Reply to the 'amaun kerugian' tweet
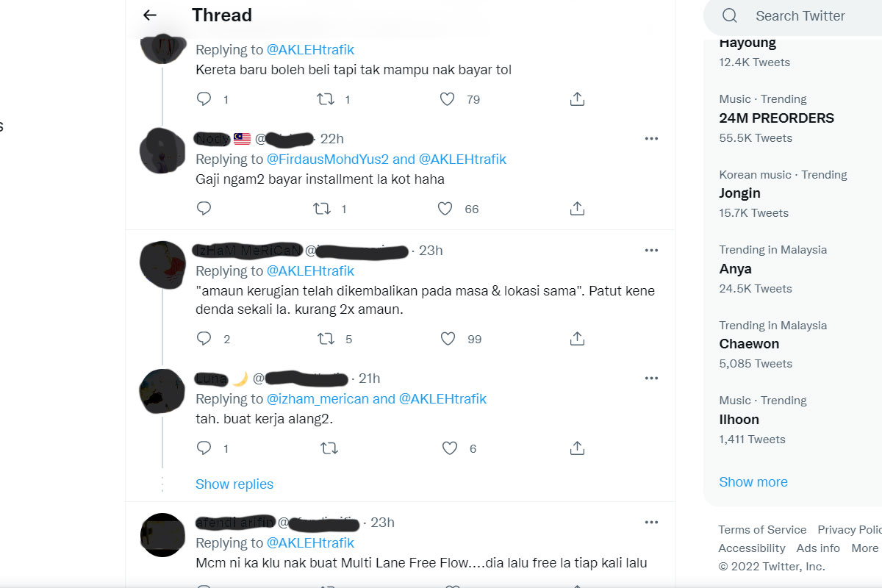882x588 pixels. [x=204, y=339]
